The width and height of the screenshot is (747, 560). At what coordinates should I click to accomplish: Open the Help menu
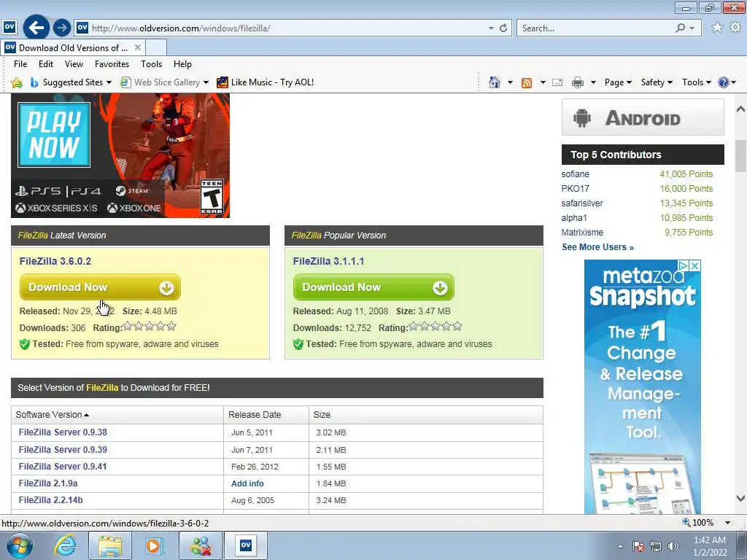[182, 64]
